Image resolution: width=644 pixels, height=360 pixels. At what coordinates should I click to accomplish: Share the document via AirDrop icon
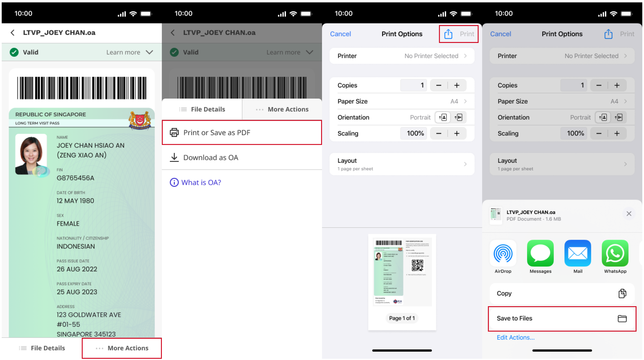503,253
